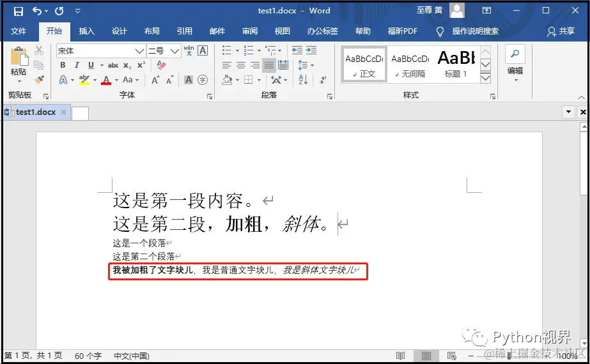Image resolution: width=590 pixels, height=364 pixels.
Task: Expand the styles gallery More arrow
Action: [x=486, y=78]
